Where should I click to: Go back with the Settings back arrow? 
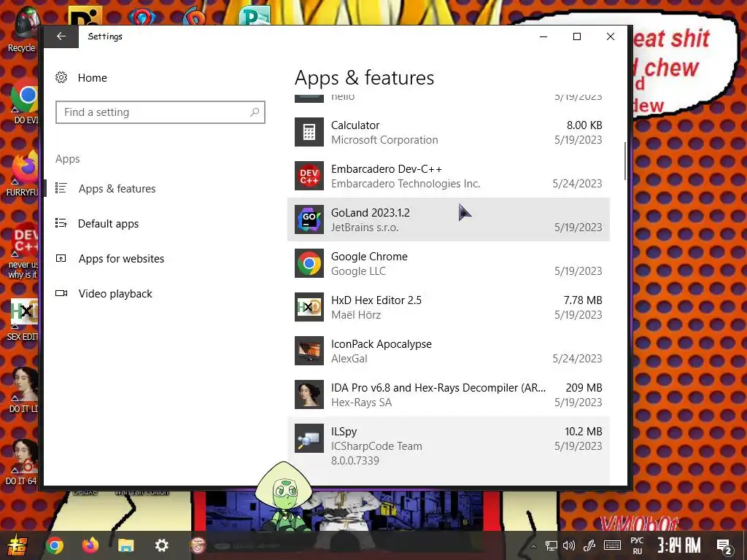point(61,36)
